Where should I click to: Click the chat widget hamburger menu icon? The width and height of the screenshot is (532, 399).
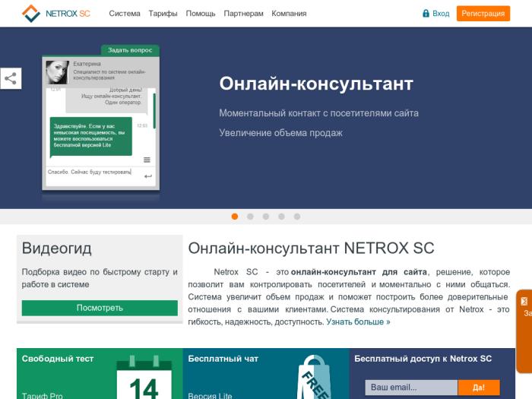(x=147, y=160)
